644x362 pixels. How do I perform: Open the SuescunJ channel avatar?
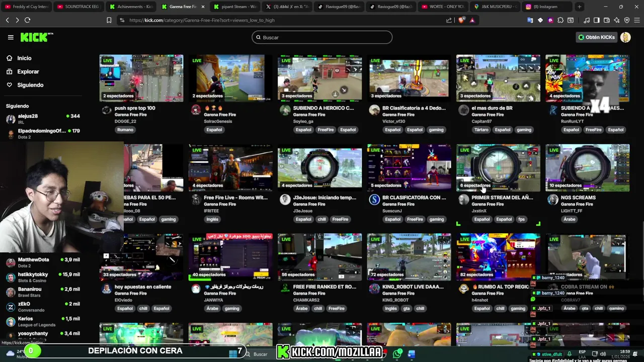coord(374,200)
